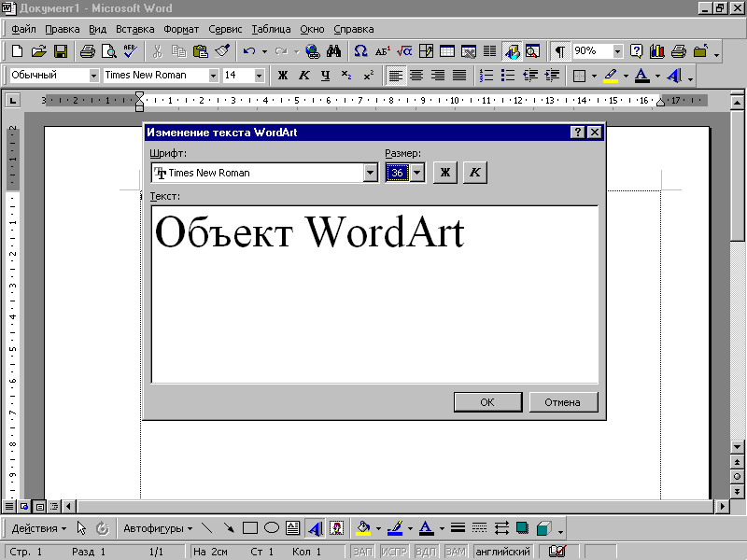Run spelling check icon
The image size is (747, 560).
coord(130,51)
